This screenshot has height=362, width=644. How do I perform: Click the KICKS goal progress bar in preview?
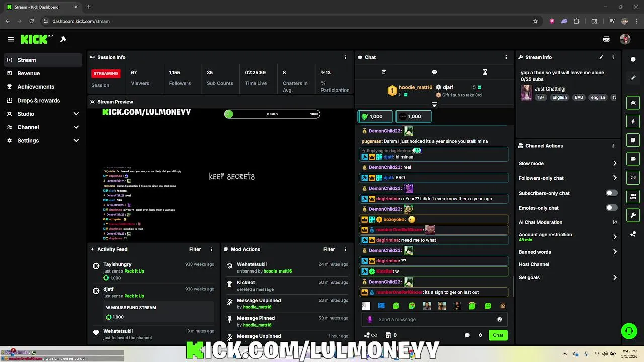point(272,114)
